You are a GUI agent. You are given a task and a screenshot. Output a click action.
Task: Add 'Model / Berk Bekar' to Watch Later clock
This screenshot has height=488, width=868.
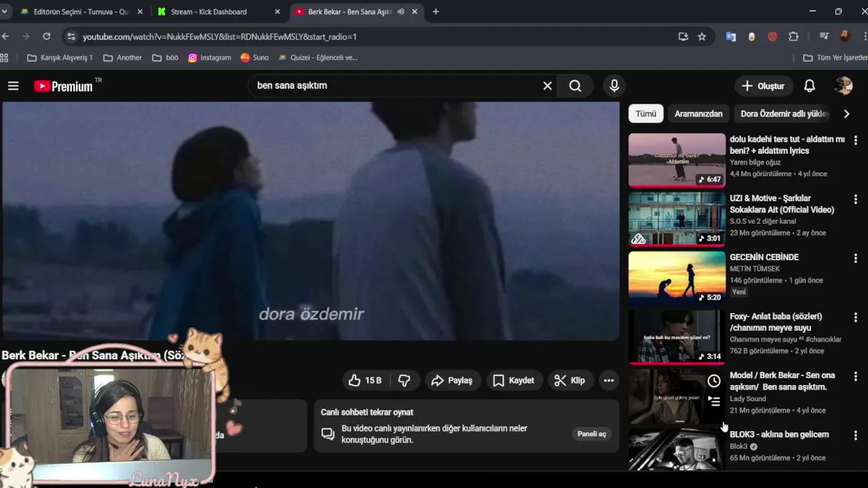point(713,381)
